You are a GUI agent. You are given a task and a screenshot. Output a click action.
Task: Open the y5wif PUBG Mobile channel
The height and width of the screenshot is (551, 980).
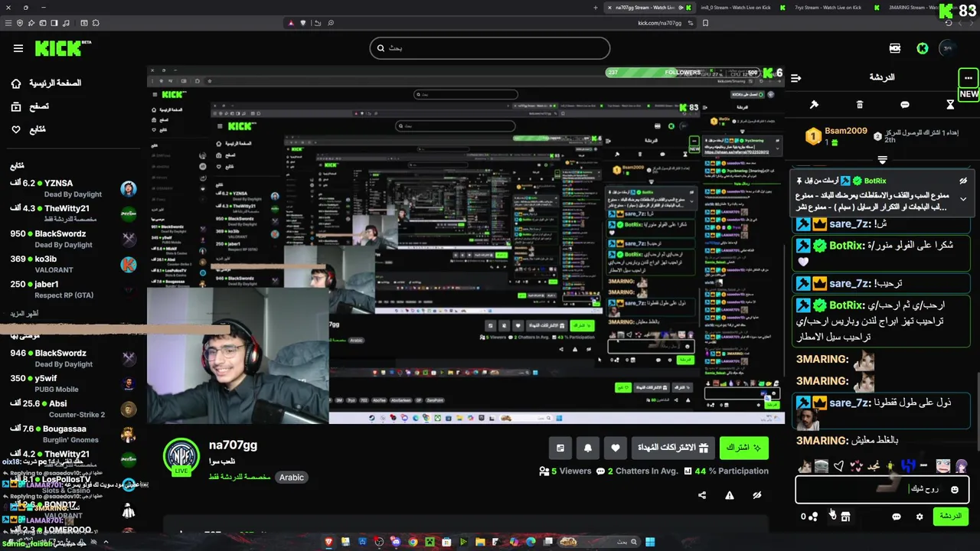(73, 383)
